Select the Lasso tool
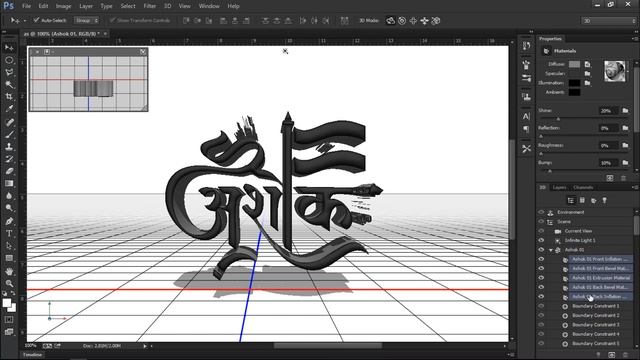This screenshot has width=640, height=360. (x=9, y=73)
